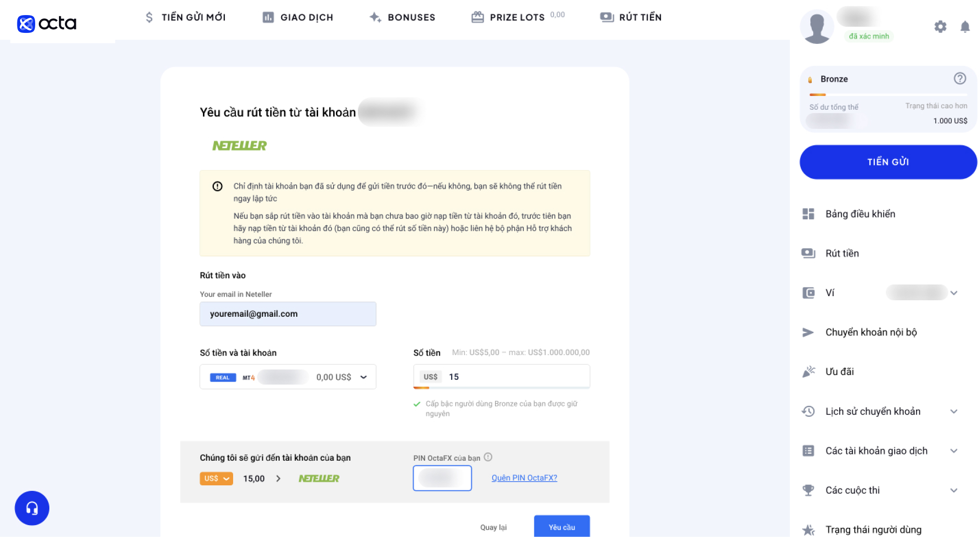Screen dimensions: 980x537
Task: Open the Rút tiền top menu
Action: 631,17
